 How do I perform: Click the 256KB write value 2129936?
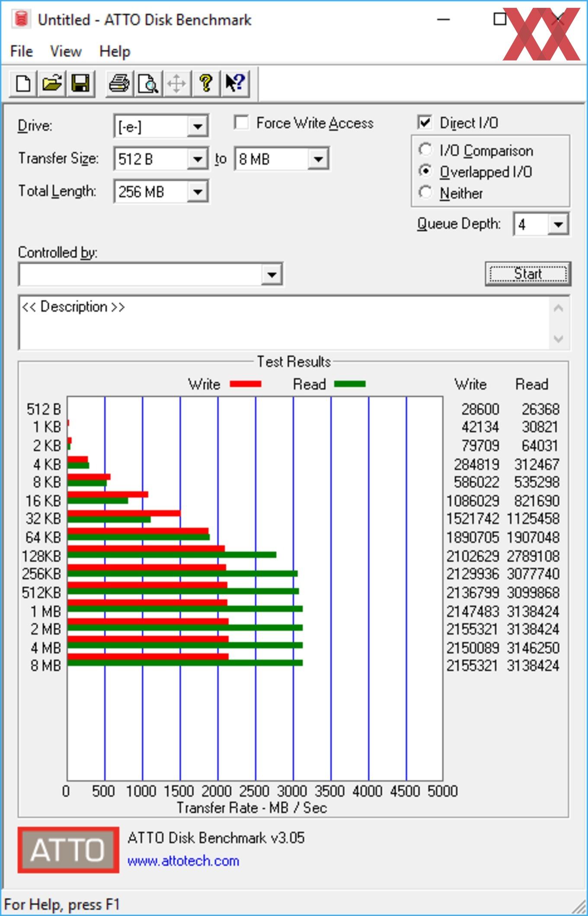pyautogui.click(x=473, y=573)
